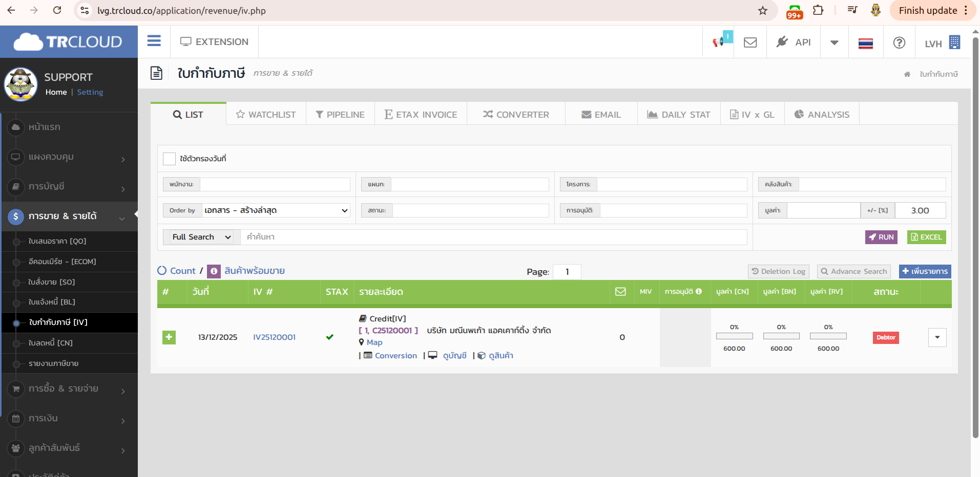This screenshot has height=477, width=980.
Task: Click the green plus icon on invoice row
Action: pos(169,337)
